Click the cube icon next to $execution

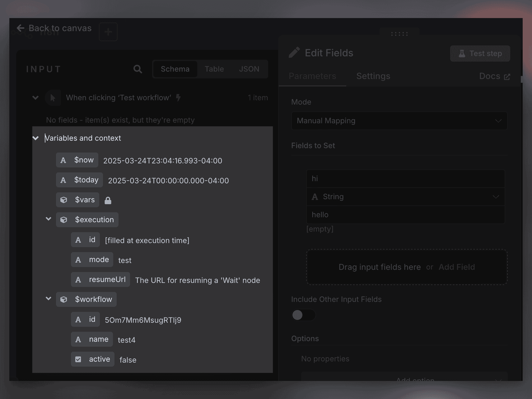[64, 219]
